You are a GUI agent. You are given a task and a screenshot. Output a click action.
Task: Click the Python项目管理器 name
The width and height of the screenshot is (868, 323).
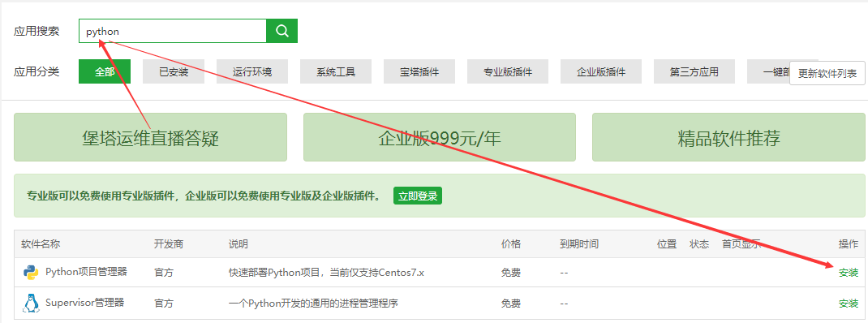(x=86, y=272)
